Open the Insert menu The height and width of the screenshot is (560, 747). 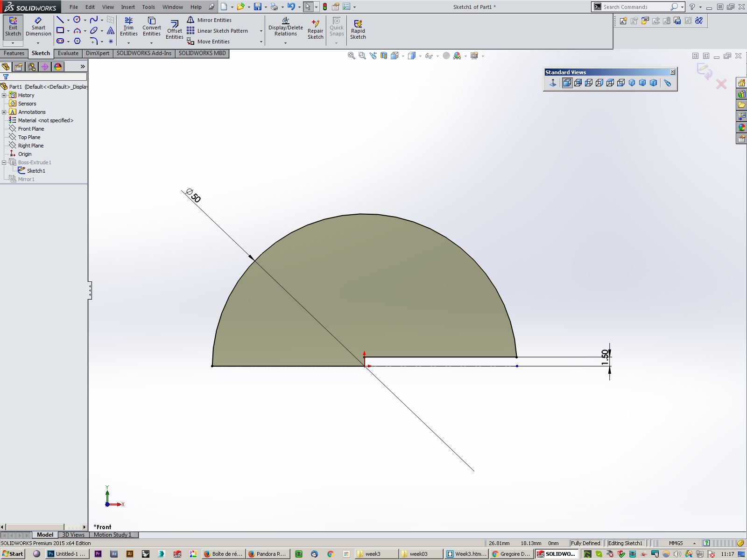[x=128, y=7]
